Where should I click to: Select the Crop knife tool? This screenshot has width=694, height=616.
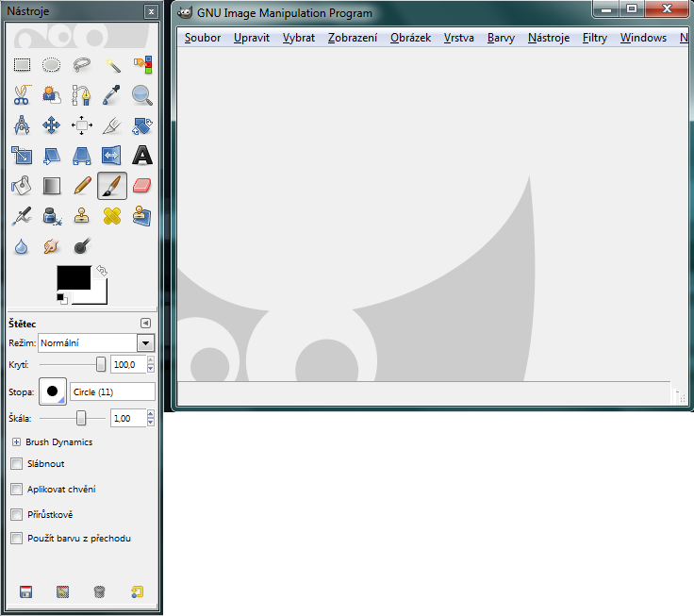click(112, 125)
